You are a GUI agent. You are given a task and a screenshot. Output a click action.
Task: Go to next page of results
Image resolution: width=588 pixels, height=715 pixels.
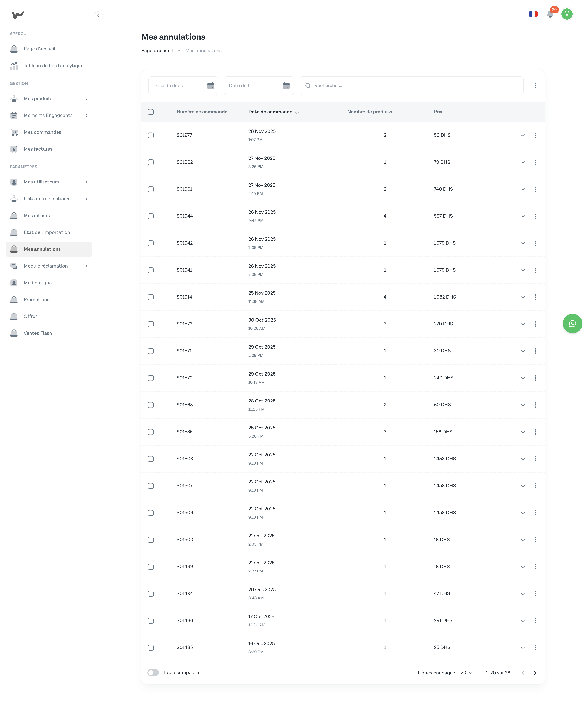pos(535,673)
